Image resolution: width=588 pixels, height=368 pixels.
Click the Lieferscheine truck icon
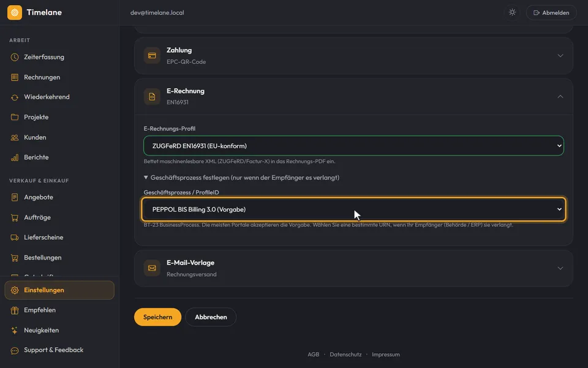click(x=15, y=237)
